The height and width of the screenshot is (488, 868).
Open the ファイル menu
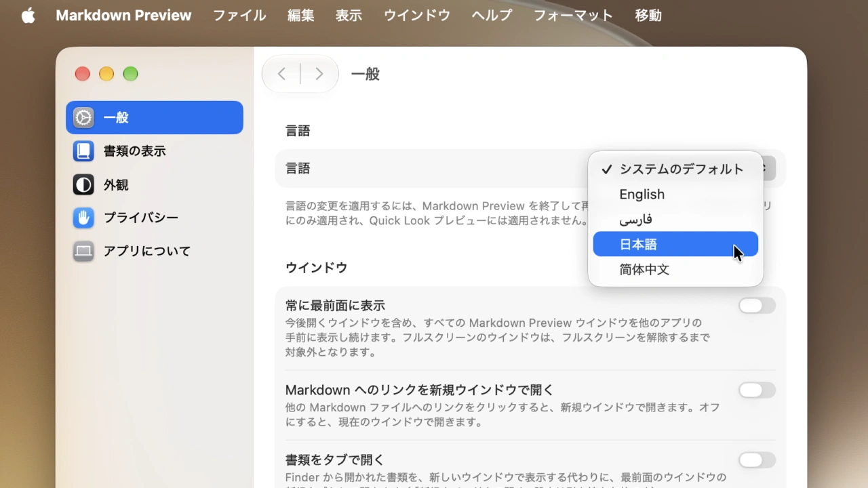(239, 15)
